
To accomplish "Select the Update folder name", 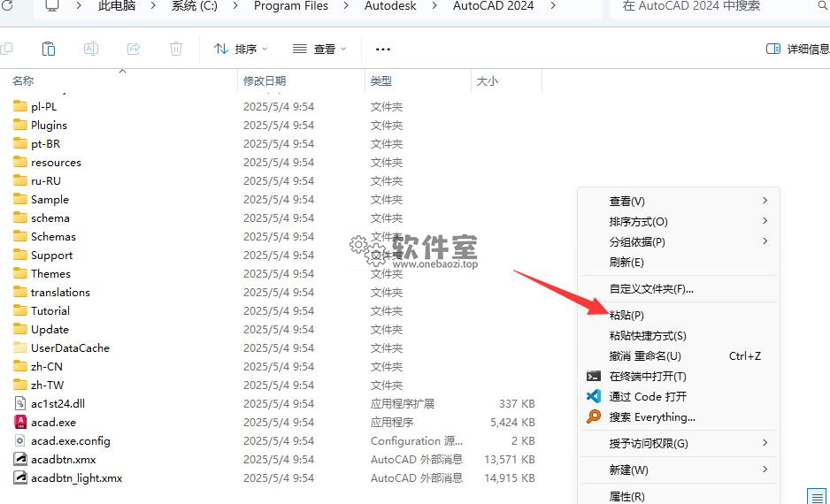I will click(50, 330).
